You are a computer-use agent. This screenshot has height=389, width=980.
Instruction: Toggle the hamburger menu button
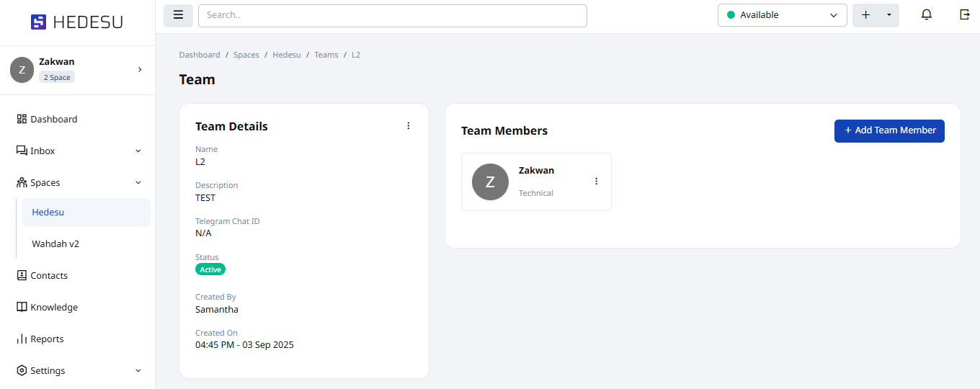178,15
